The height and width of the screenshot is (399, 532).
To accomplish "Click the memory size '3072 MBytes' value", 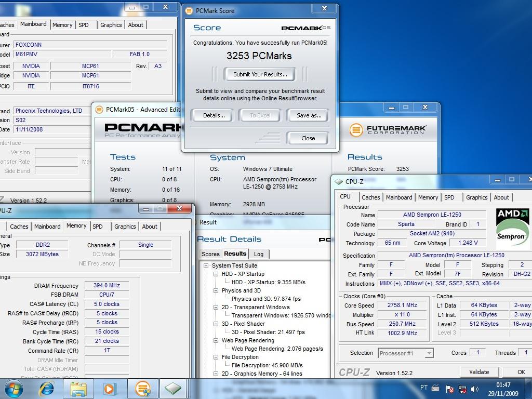I will tap(43, 254).
